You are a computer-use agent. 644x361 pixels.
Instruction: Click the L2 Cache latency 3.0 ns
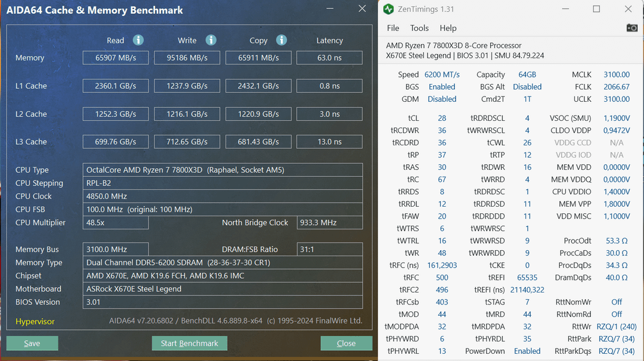point(329,114)
